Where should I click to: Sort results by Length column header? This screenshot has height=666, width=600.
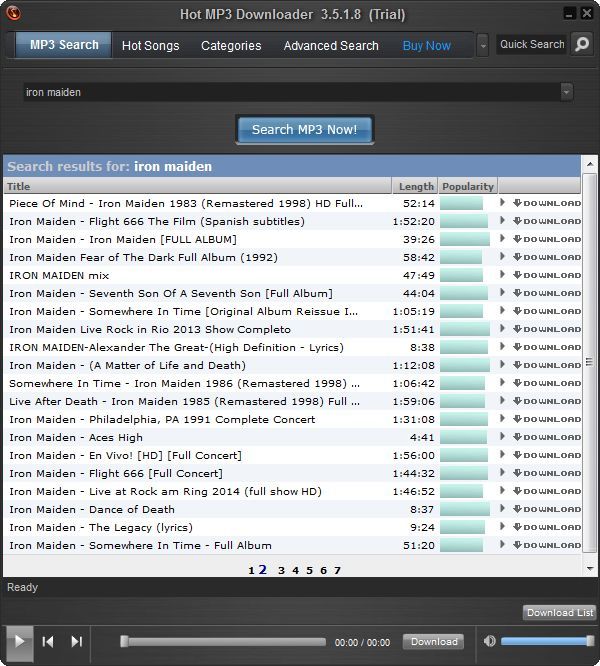point(415,186)
